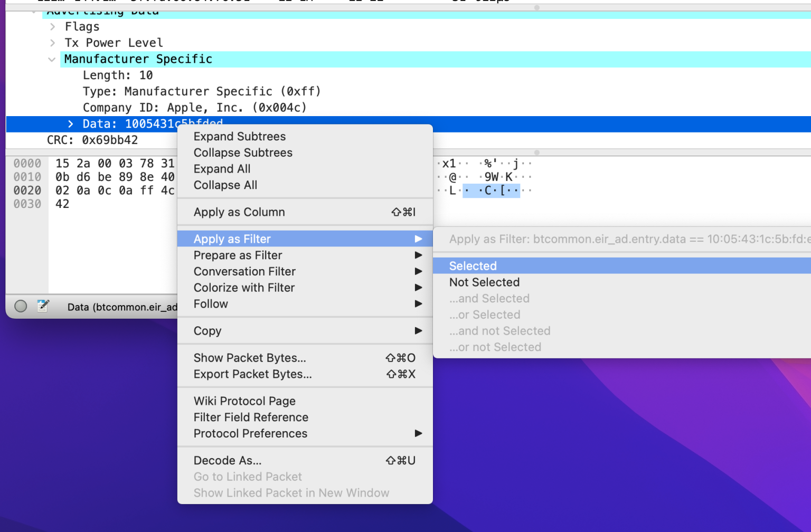Click the expert information circle icon
This screenshot has width=811, height=532.
click(21, 306)
